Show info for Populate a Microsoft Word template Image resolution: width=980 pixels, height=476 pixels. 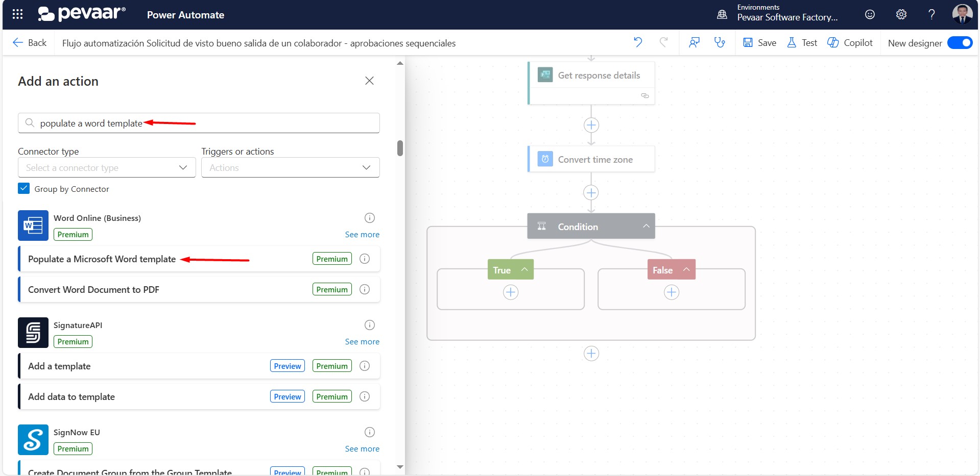pyautogui.click(x=365, y=259)
